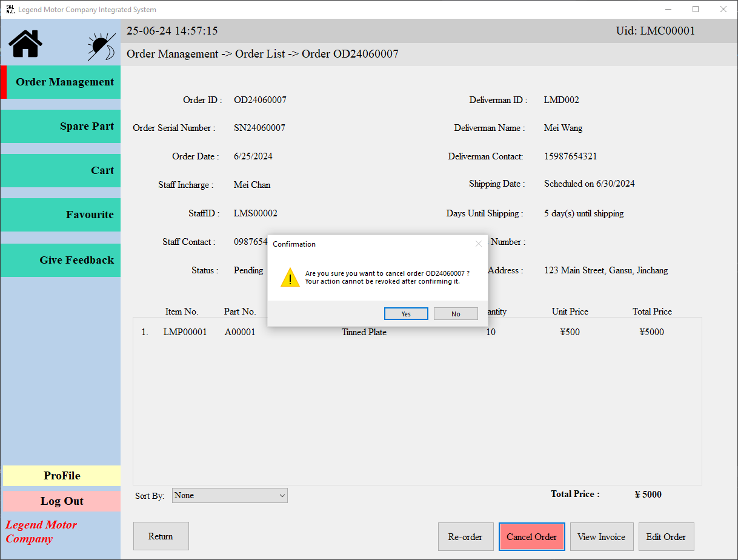Viewport: 738px width, 560px height.
Task: Open View Invoice
Action: (x=601, y=537)
